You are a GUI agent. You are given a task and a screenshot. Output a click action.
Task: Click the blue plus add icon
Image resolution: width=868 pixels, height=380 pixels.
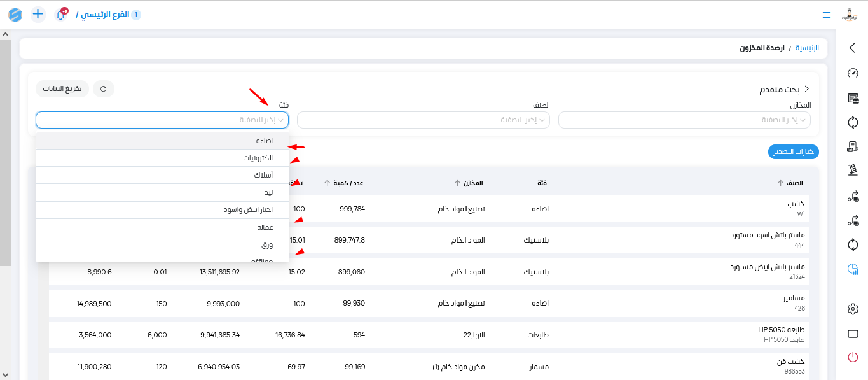tap(38, 14)
